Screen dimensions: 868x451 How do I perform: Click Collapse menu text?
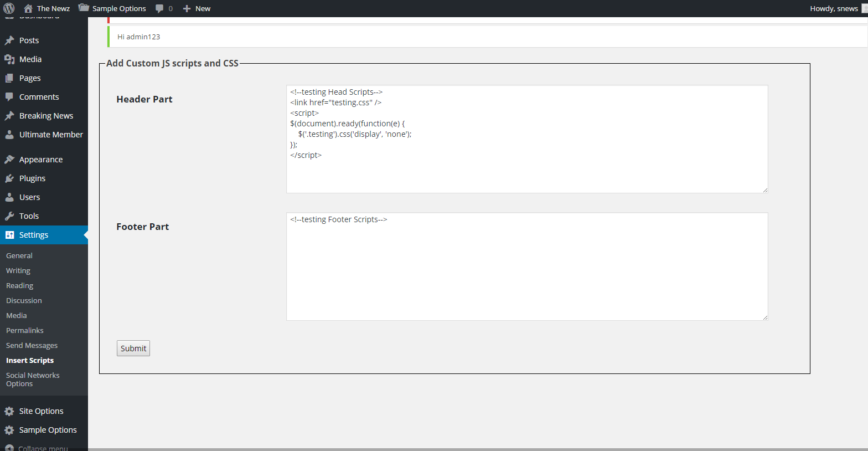point(43,448)
